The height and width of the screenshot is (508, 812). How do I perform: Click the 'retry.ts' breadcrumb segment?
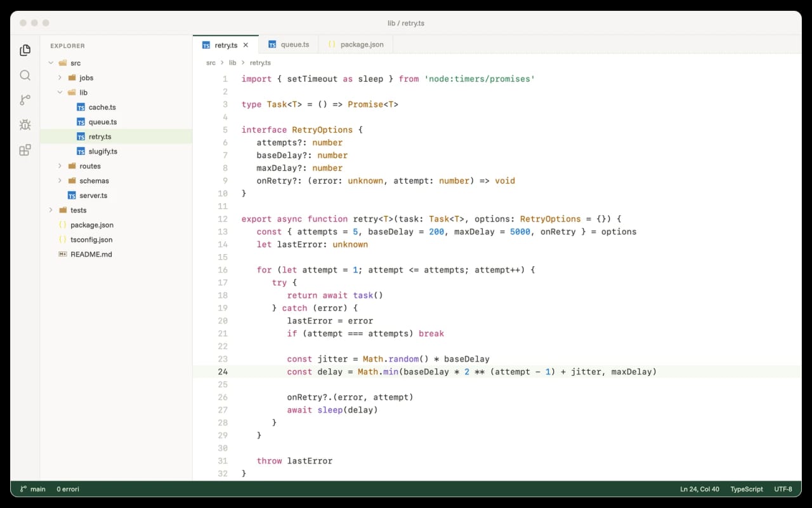pyautogui.click(x=260, y=63)
